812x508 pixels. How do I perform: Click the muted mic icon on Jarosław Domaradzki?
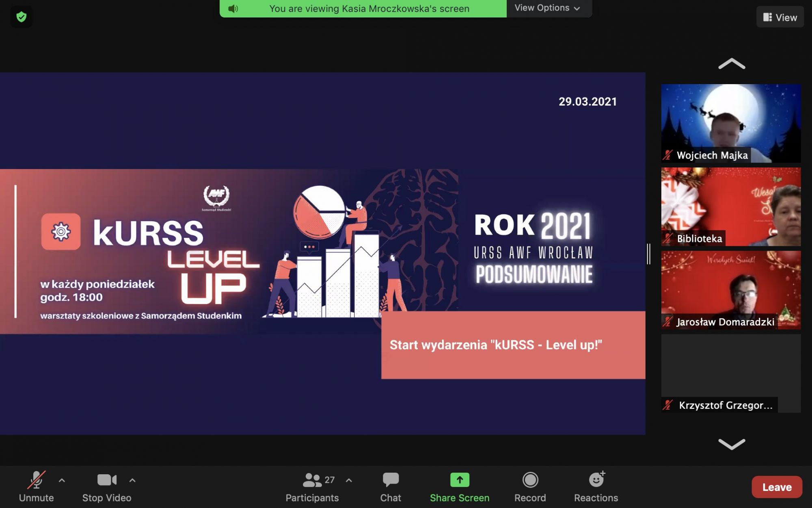point(668,321)
